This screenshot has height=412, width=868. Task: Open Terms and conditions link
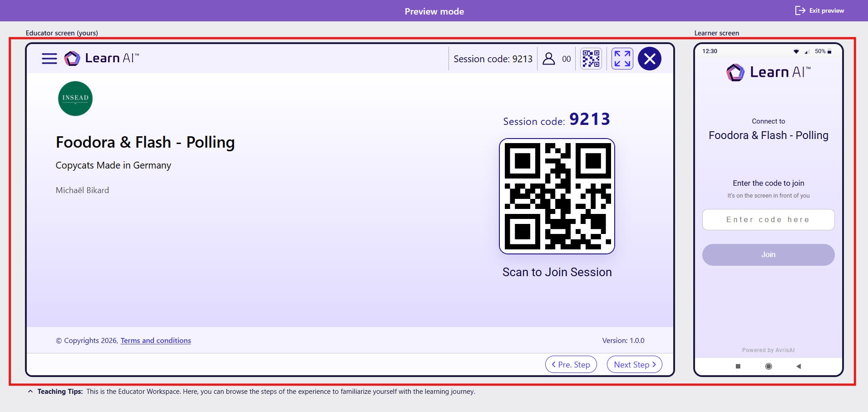point(156,341)
